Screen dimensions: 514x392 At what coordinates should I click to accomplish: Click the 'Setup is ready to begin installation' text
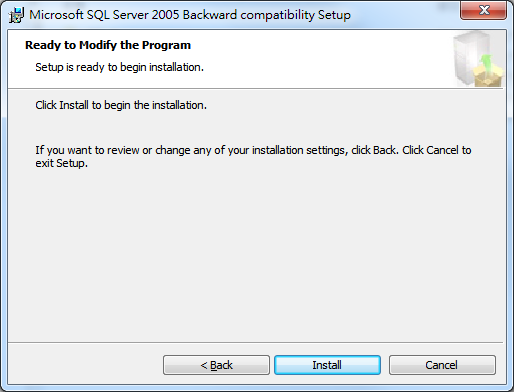coord(119,67)
